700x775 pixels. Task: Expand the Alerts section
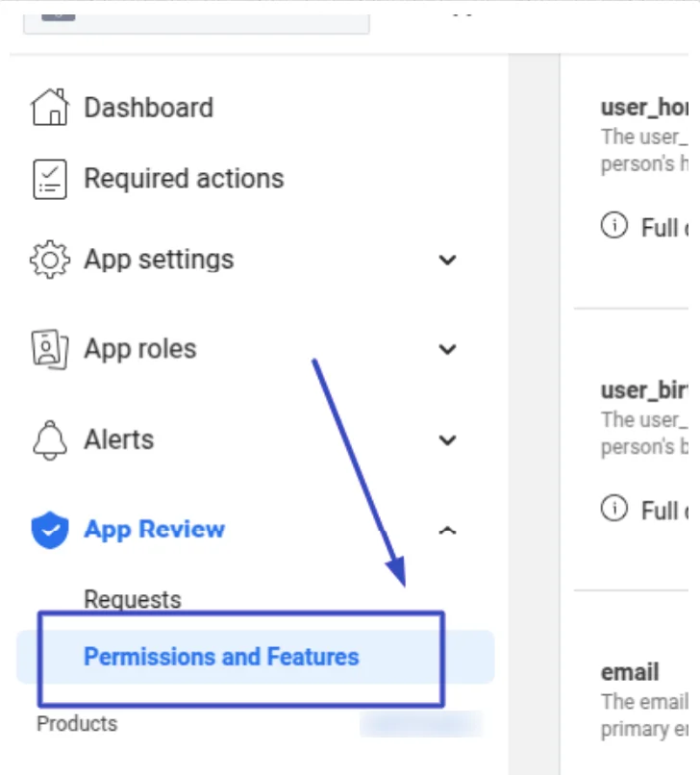click(447, 439)
